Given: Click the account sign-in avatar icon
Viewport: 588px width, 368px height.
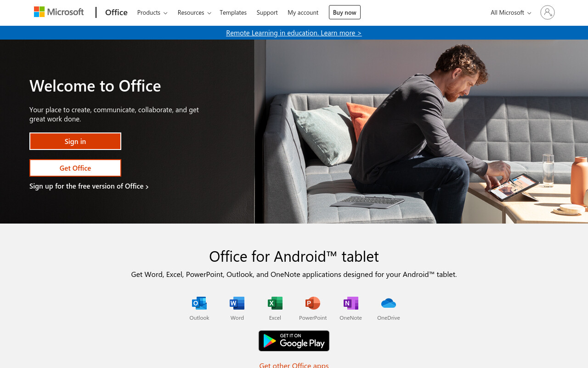Looking at the screenshot, I should click(x=548, y=12).
